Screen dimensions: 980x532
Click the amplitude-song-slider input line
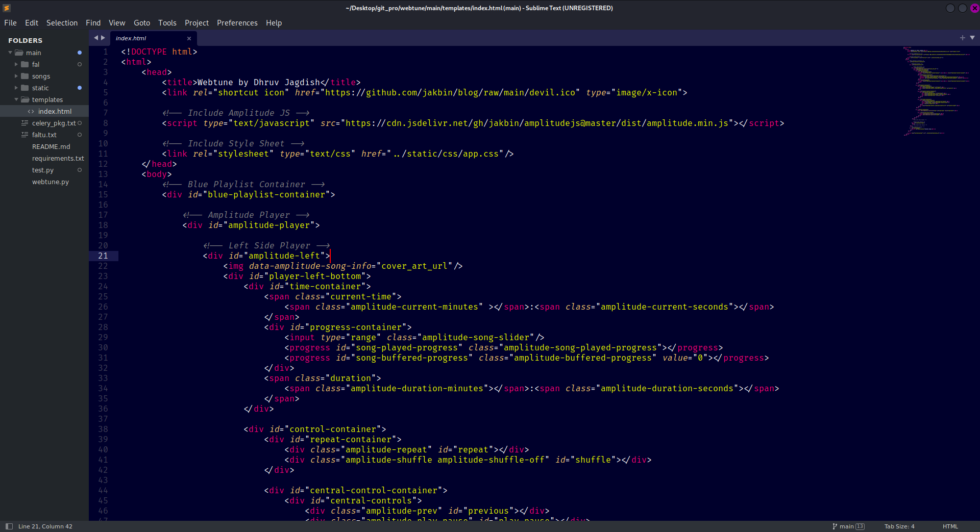coord(414,337)
